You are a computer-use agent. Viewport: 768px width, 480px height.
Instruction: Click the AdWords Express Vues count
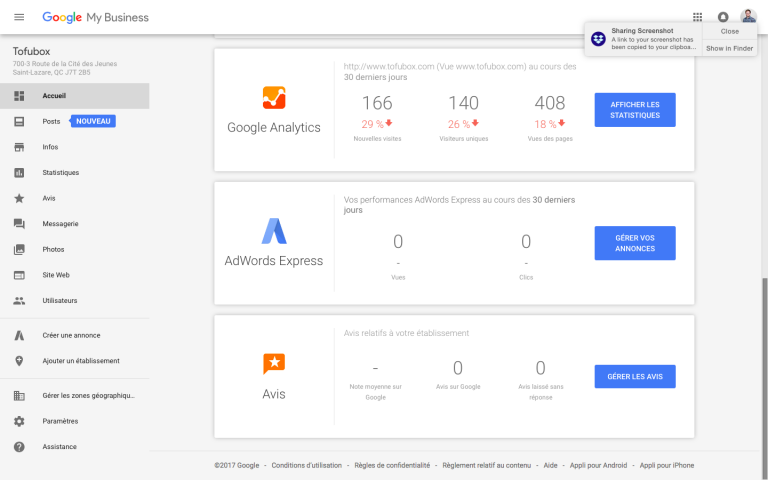click(398, 242)
